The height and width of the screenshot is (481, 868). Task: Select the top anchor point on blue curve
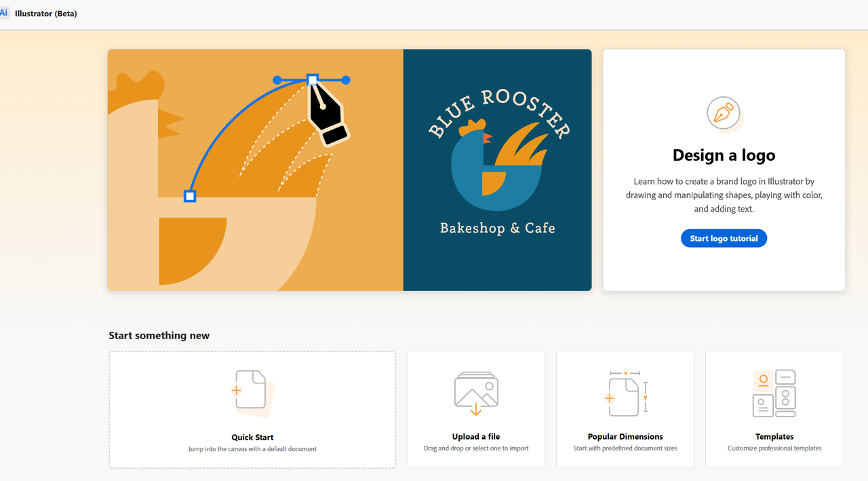pos(312,80)
